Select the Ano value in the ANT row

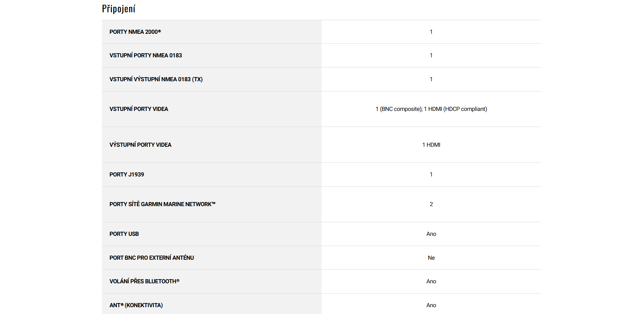click(431, 305)
